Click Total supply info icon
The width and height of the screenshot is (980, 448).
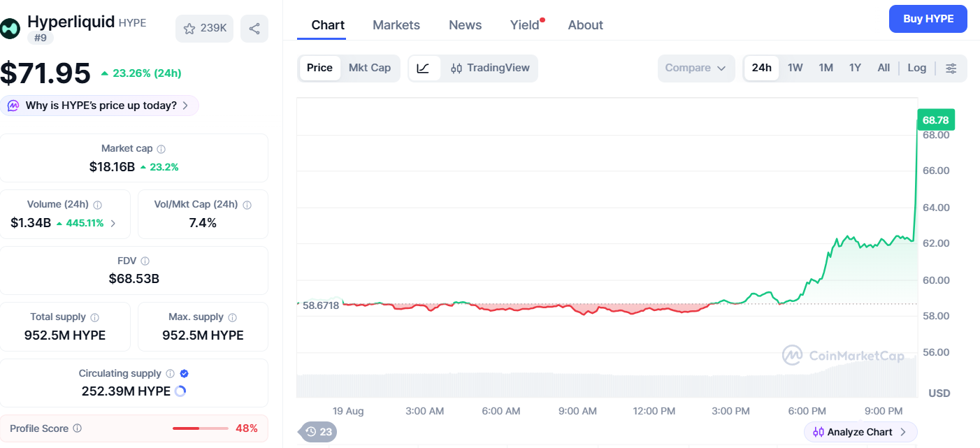point(94,317)
